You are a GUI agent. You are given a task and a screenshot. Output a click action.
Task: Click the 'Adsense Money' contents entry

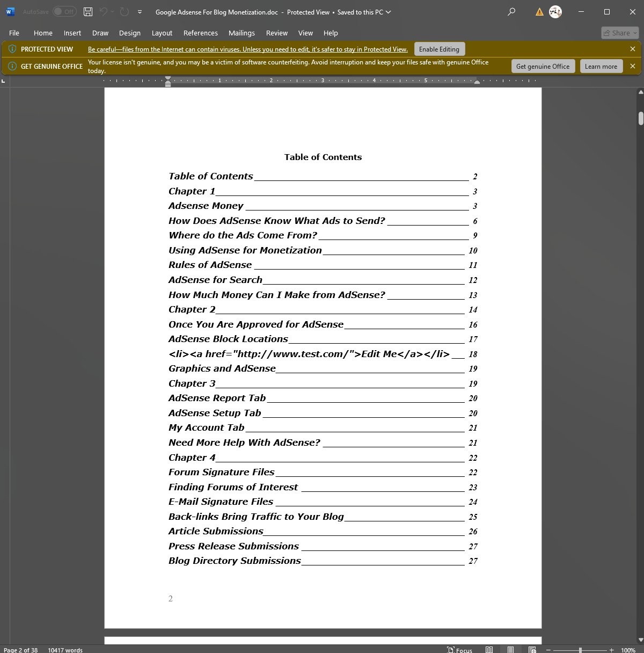tap(323, 206)
